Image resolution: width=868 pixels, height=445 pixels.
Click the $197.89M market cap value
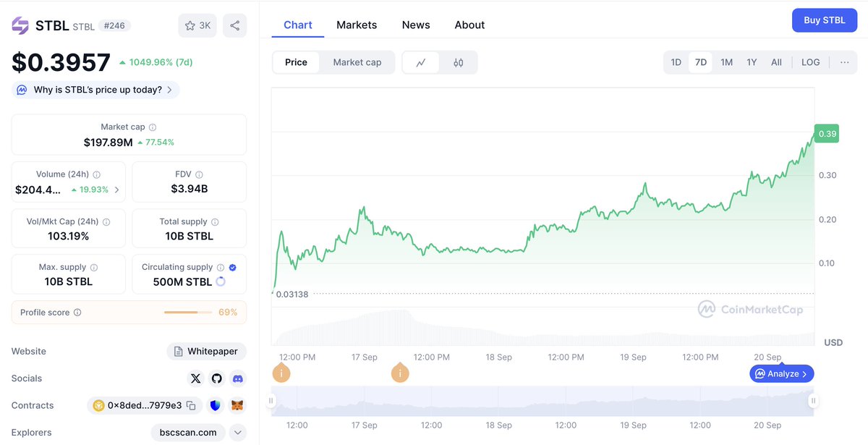tap(109, 143)
